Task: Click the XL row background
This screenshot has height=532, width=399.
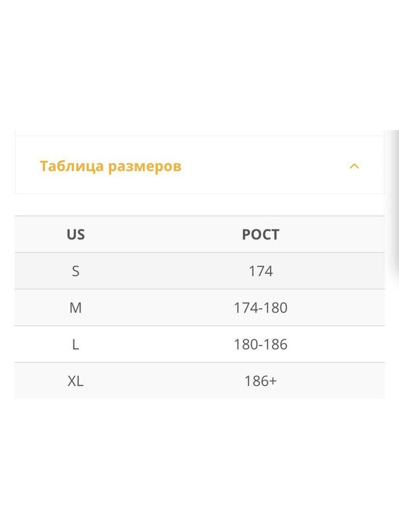Action: point(199,381)
